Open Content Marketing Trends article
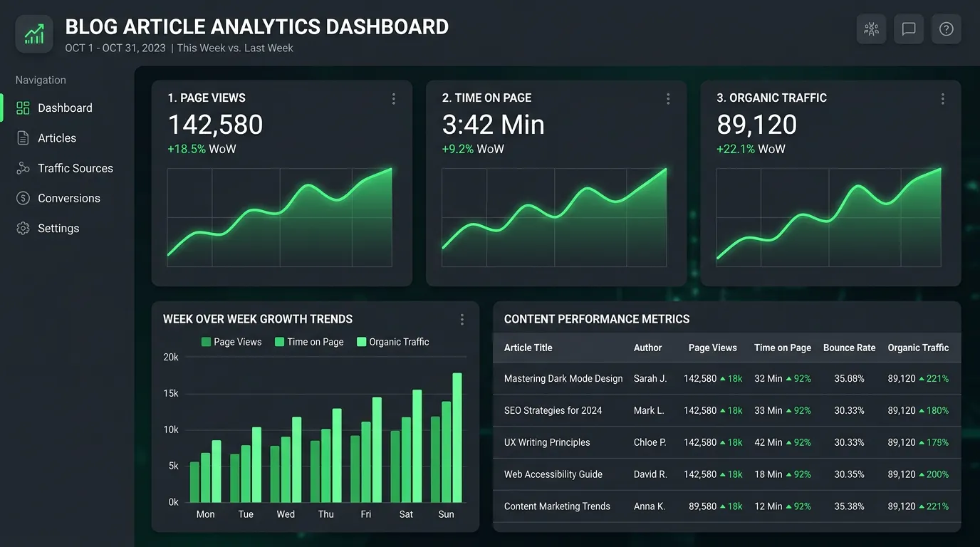Viewport: 980px width, 547px height. (557, 506)
